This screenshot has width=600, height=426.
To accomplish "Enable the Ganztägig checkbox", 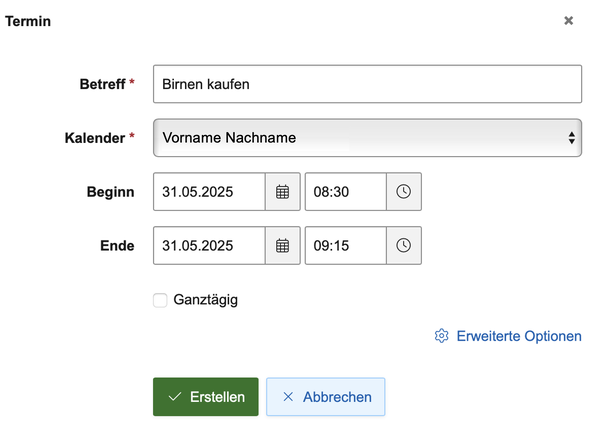I will point(160,300).
